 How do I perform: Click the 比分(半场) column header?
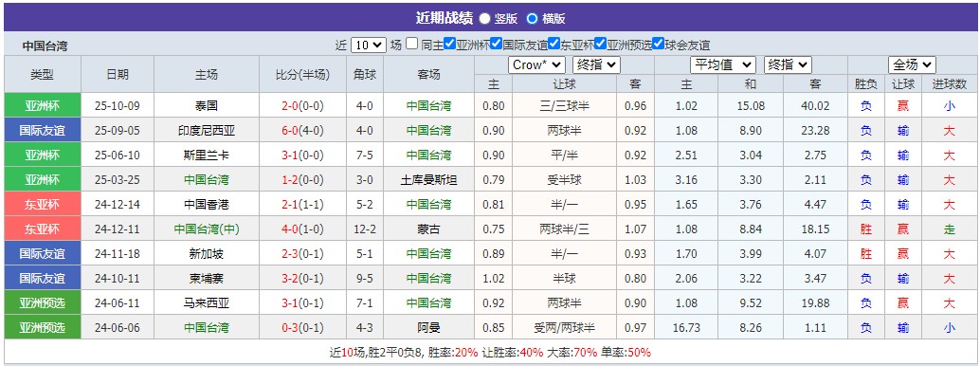coord(303,75)
